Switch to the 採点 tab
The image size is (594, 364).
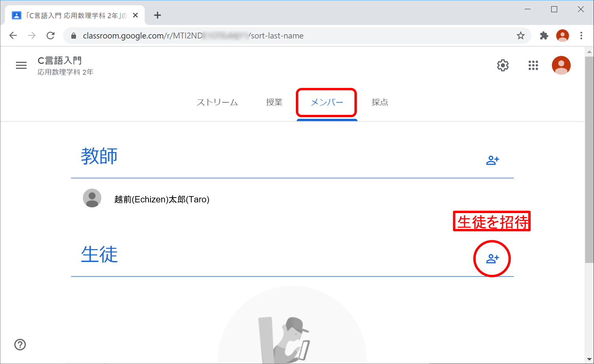click(380, 102)
